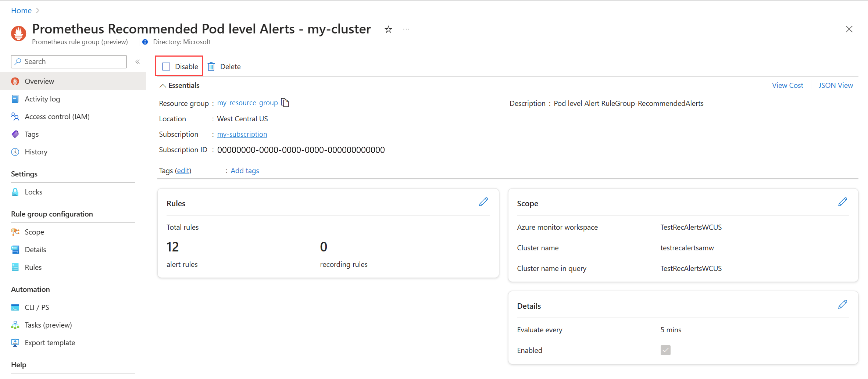Select Access control (IAM) menu item
This screenshot has height=379, width=868.
tap(57, 117)
